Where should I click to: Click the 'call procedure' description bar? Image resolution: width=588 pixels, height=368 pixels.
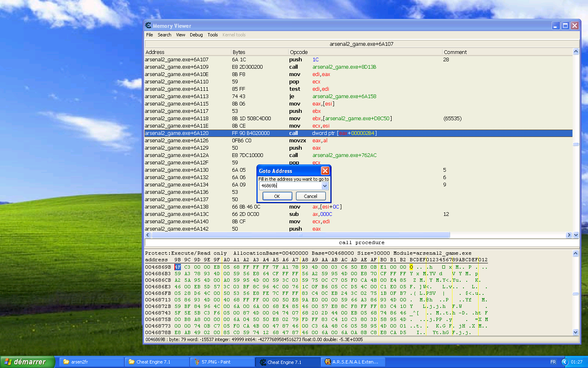click(362, 242)
